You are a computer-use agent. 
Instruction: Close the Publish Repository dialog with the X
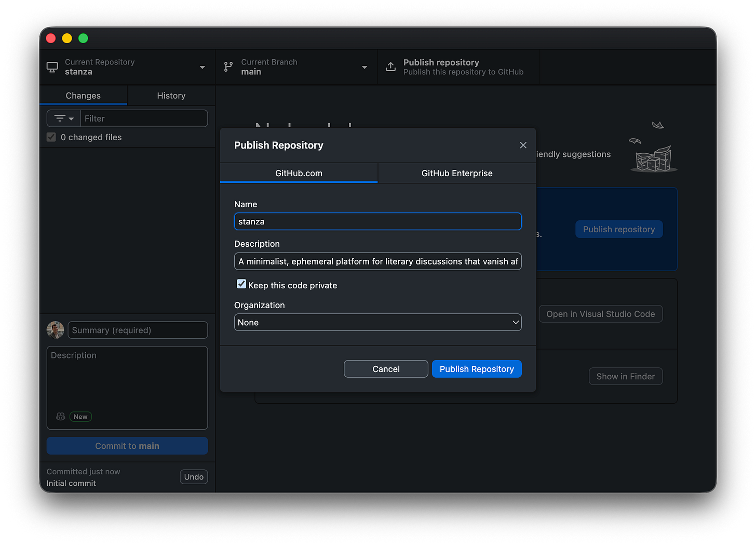tap(523, 145)
